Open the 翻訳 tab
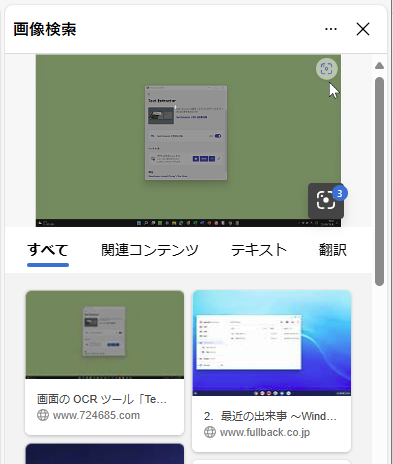 tap(333, 250)
